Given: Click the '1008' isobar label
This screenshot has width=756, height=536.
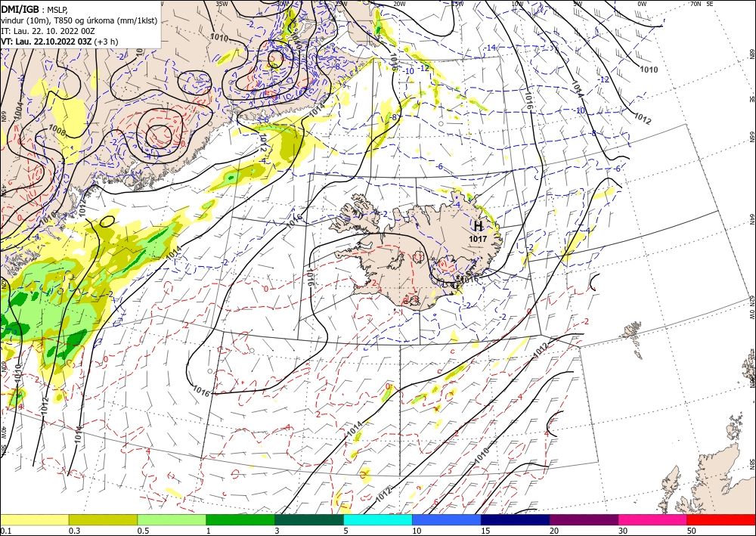Looking at the screenshot, I should pyautogui.click(x=57, y=129).
